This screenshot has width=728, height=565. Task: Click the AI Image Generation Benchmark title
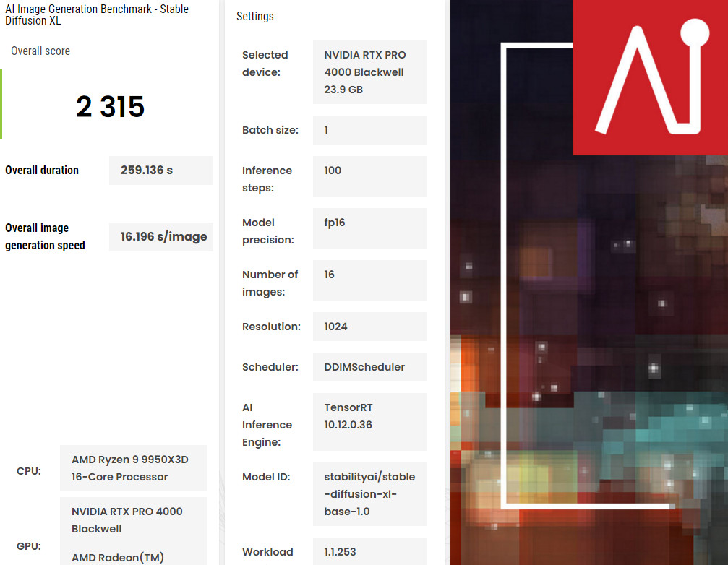(x=97, y=14)
